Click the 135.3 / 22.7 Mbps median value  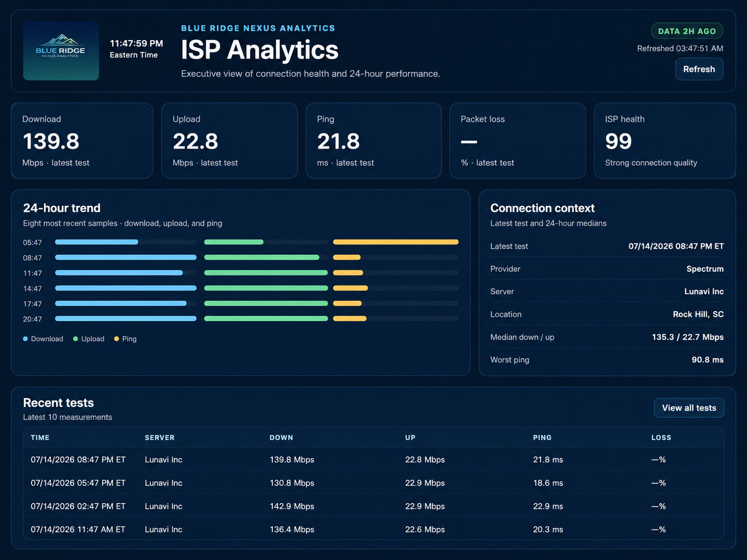point(688,337)
